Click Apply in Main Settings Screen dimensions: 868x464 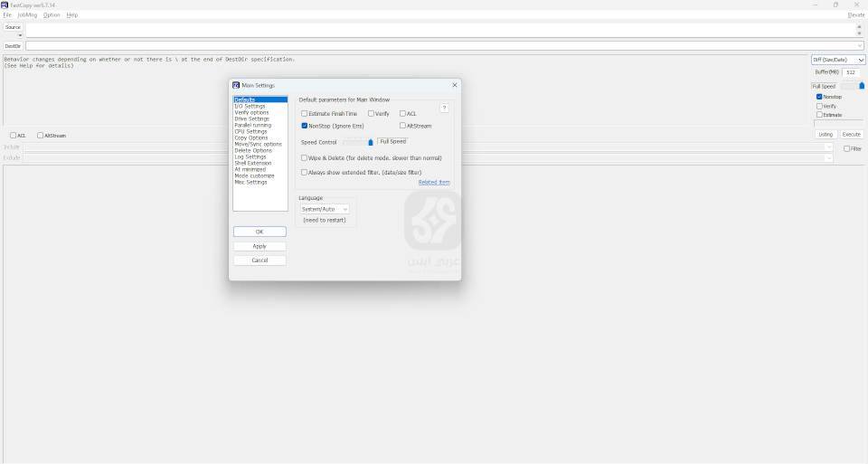click(x=259, y=246)
